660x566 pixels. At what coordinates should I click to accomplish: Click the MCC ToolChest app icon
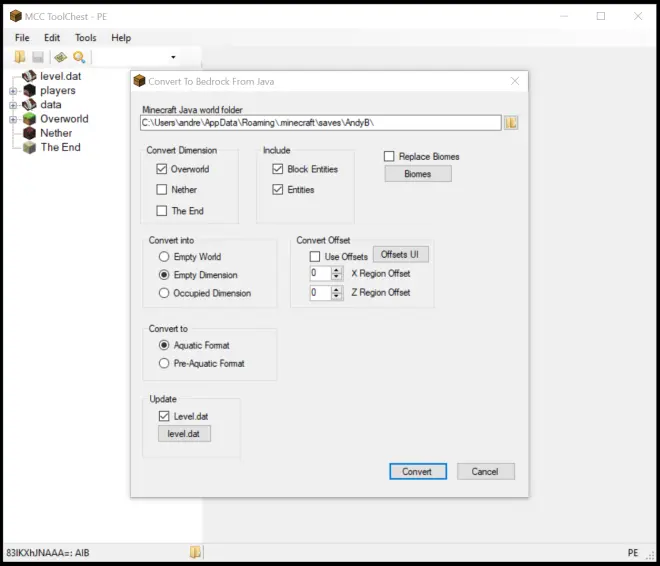[16, 16]
